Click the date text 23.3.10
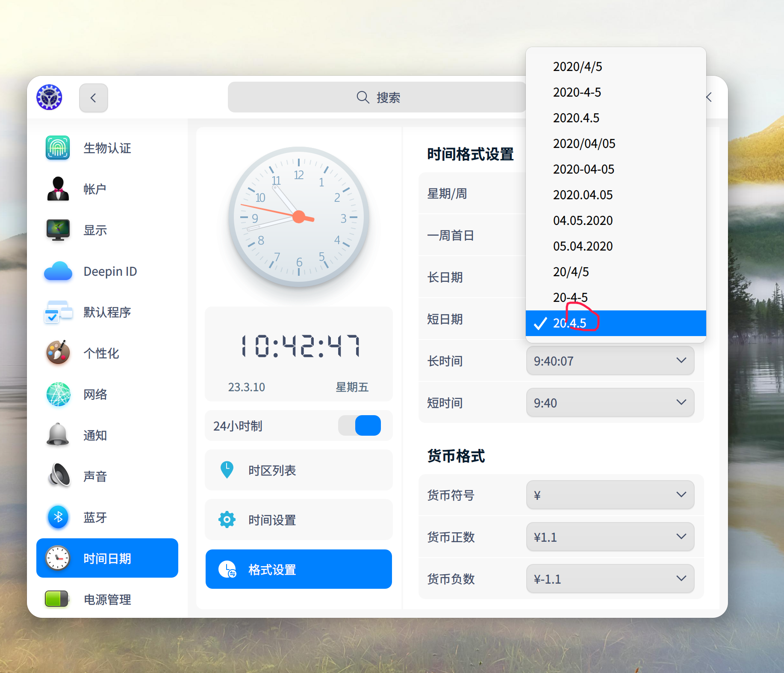Image resolution: width=784 pixels, height=673 pixels. 246,387
